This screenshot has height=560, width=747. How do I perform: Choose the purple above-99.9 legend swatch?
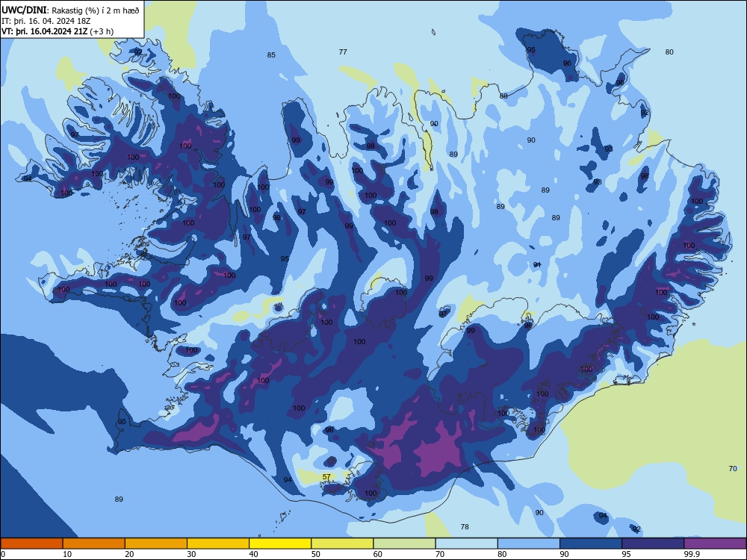715,544
